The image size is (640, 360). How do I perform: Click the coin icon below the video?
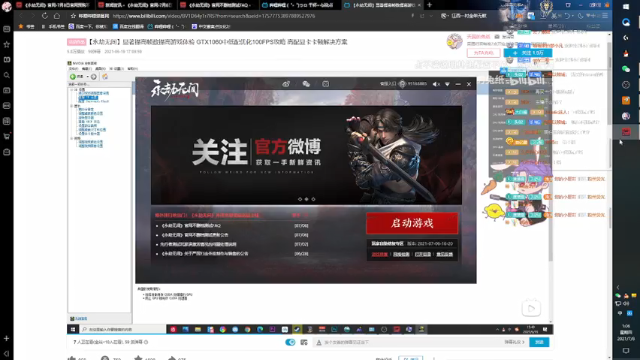105,358
